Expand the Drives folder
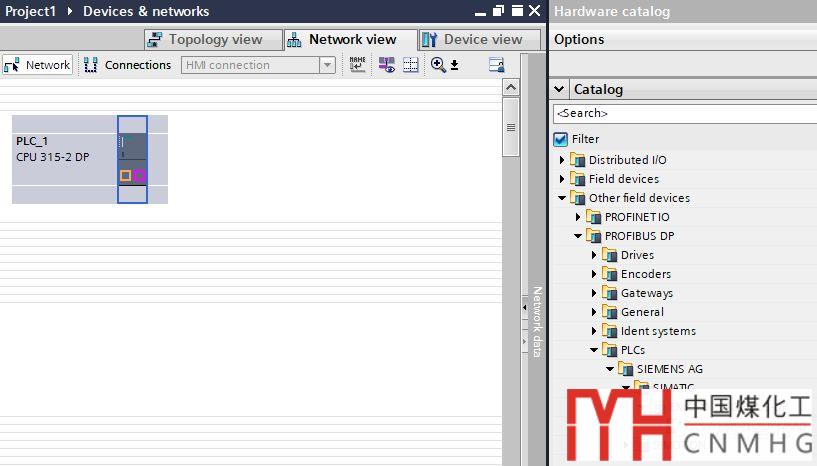 594,255
